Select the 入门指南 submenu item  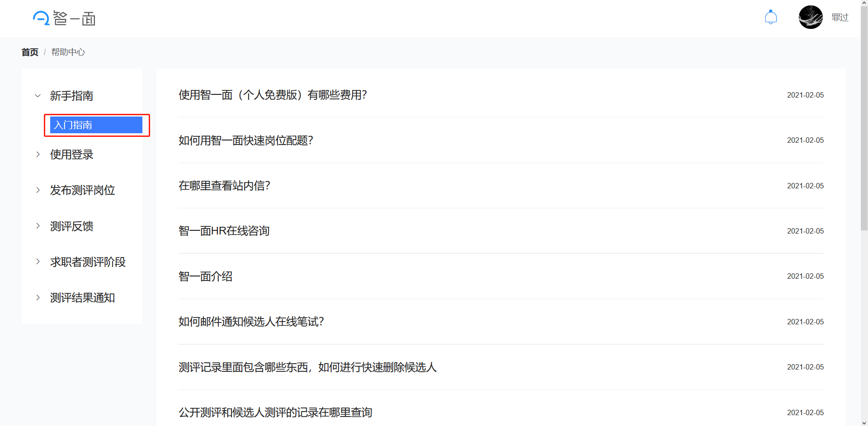(x=96, y=125)
